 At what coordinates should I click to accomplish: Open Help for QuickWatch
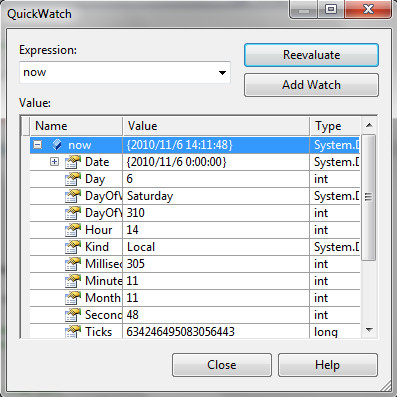click(x=328, y=365)
